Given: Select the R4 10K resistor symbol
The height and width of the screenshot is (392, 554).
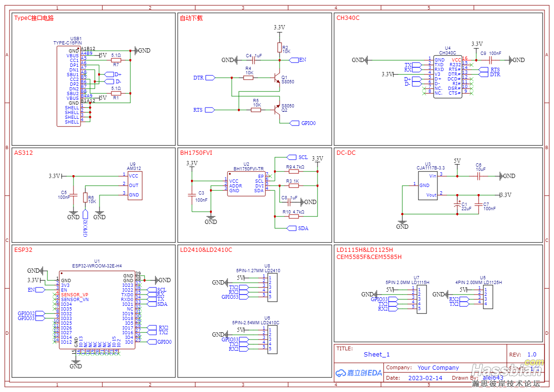Looking at the screenshot, I should click(249, 78).
